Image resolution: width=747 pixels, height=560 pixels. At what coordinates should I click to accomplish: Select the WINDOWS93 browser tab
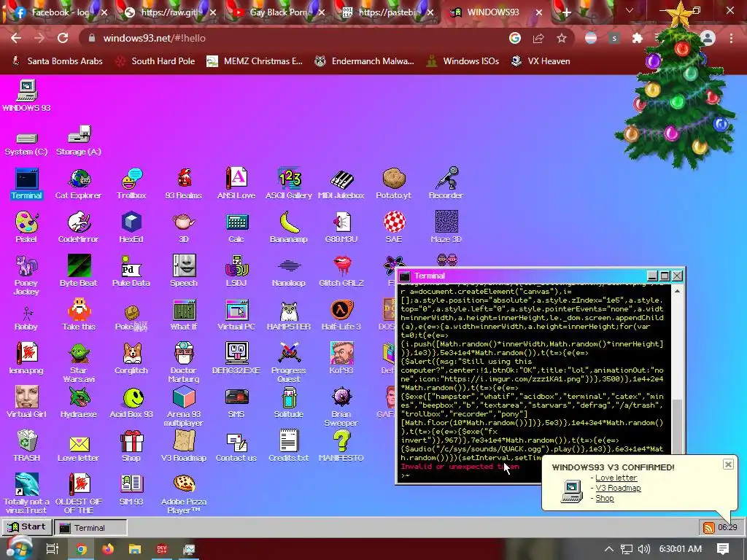coord(495,12)
